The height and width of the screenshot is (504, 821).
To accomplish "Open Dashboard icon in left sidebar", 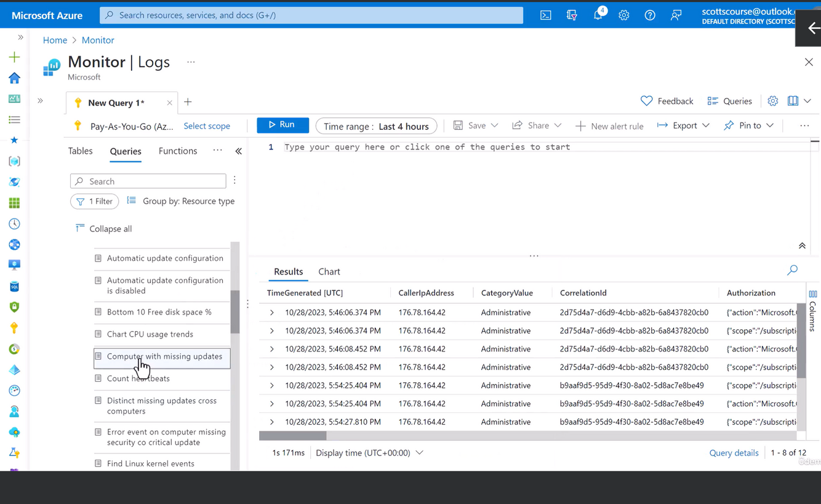I will tap(14, 99).
